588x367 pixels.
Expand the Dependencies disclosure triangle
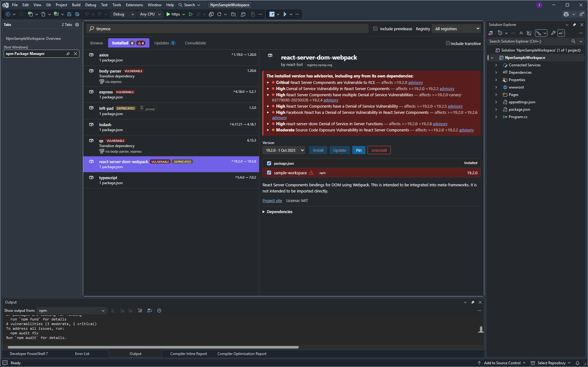click(x=264, y=212)
